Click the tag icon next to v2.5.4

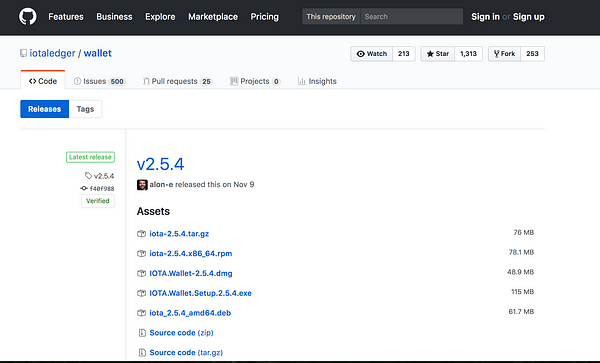click(88, 176)
